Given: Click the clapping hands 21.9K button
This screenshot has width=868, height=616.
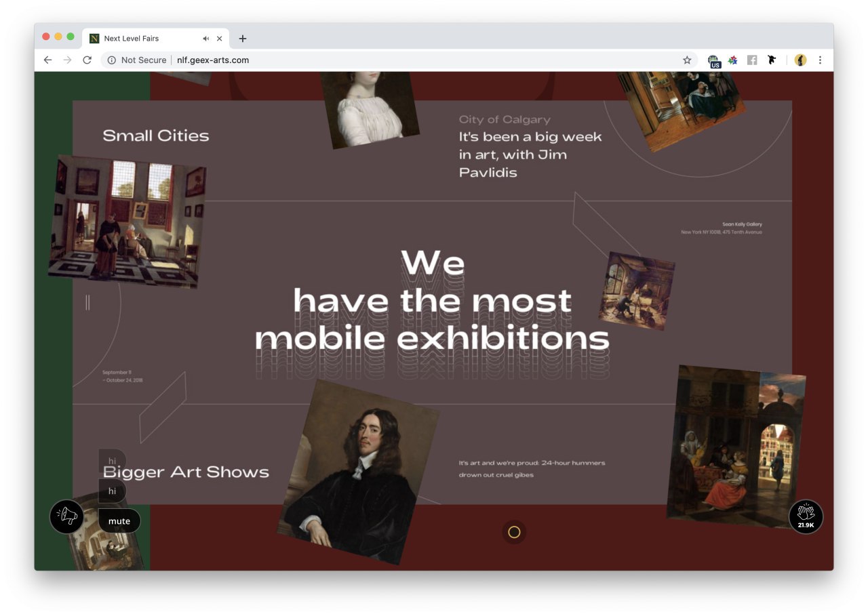Looking at the screenshot, I should point(806,516).
